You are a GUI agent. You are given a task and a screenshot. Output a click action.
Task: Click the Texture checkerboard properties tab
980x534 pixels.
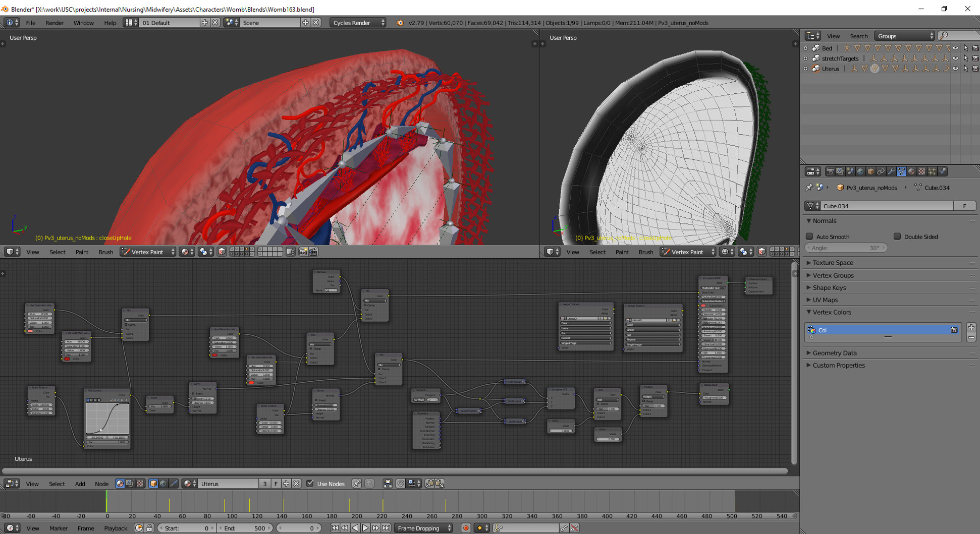click(922, 172)
